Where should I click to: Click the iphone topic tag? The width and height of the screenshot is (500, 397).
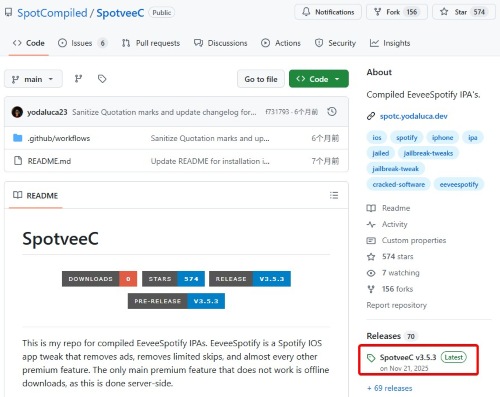click(x=442, y=137)
